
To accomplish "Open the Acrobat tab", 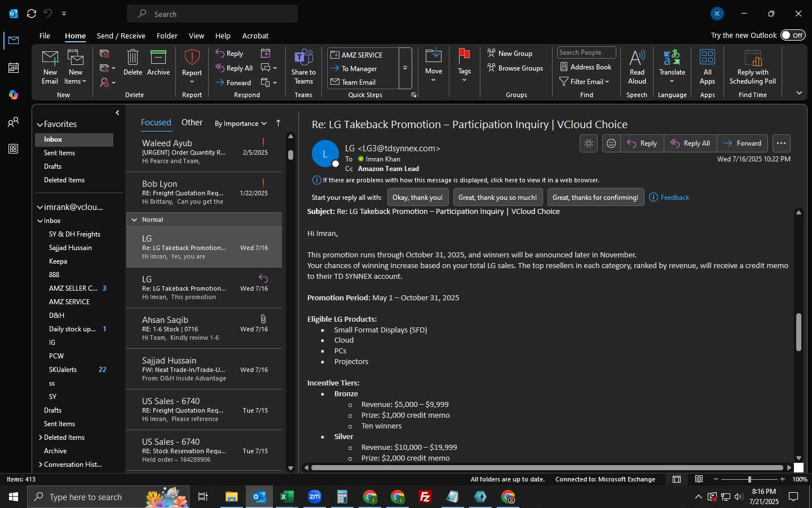I will (255, 36).
